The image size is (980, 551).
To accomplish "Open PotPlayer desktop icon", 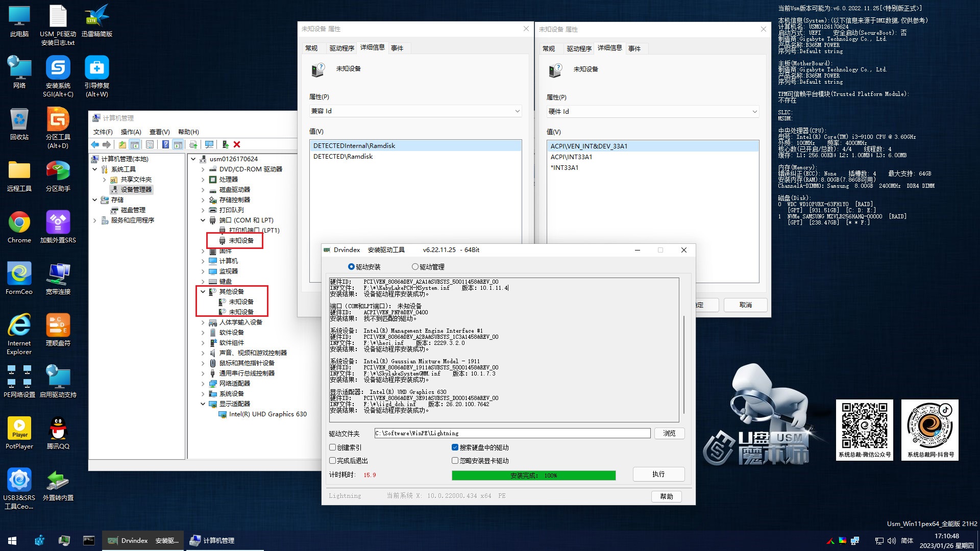I will pyautogui.click(x=19, y=433).
